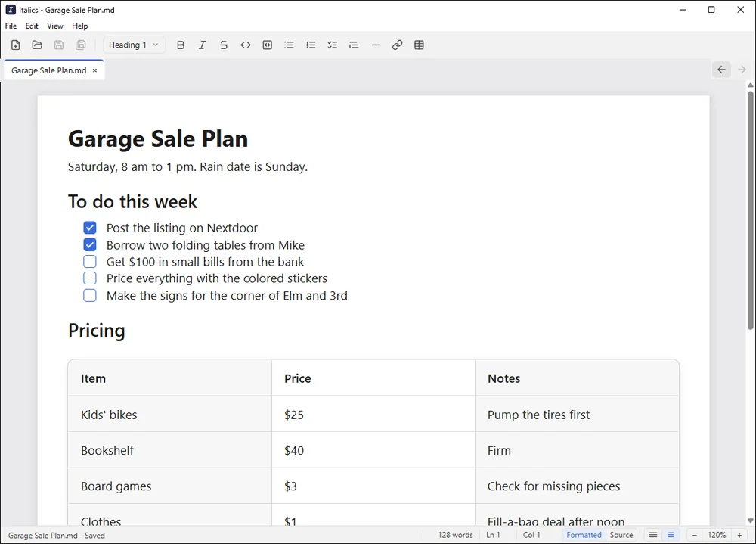Image resolution: width=756 pixels, height=544 pixels.
Task: Click the $3 price cell
Action: (373, 486)
